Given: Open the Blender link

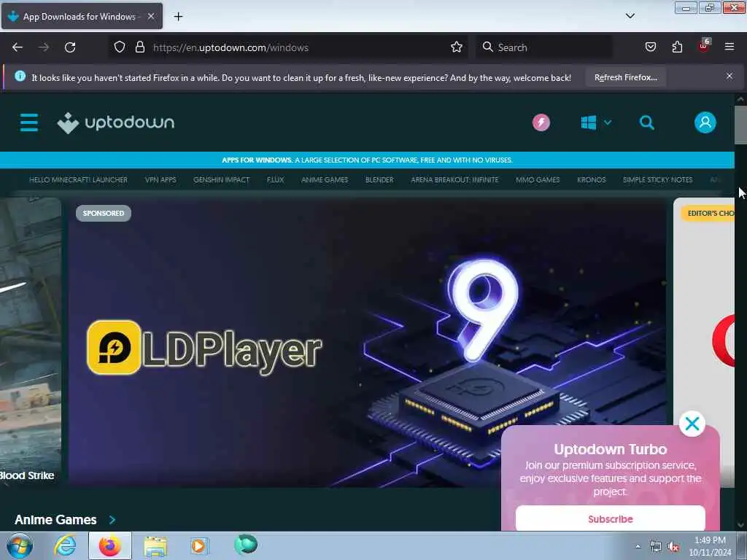Looking at the screenshot, I should 379,179.
